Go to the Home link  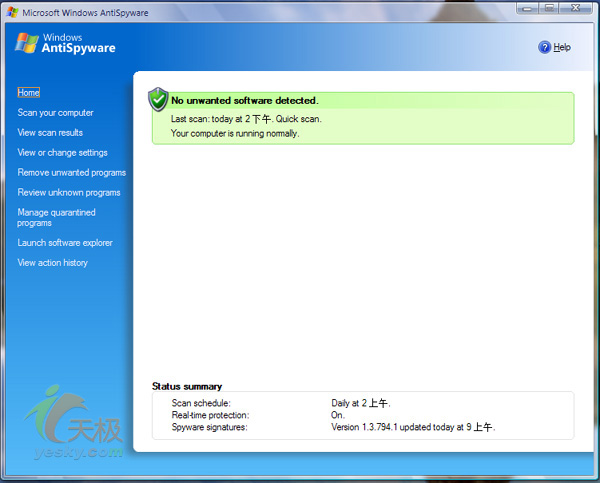click(x=28, y=93)
